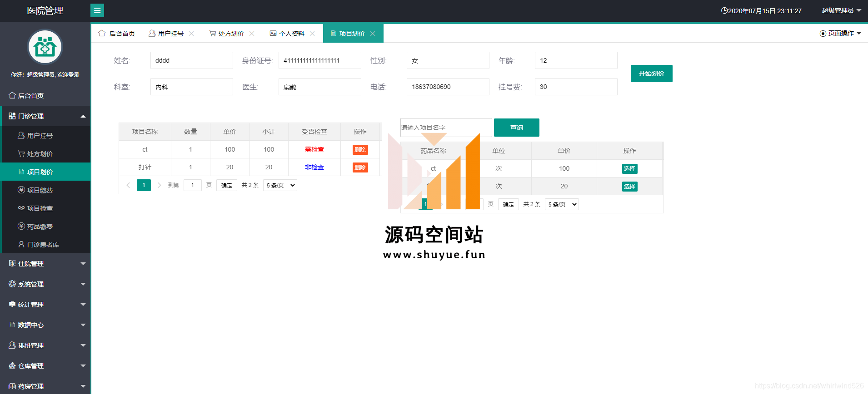Close the 个人资料 tab
Viewport: 868px width, 394px height.
[312, 34]
